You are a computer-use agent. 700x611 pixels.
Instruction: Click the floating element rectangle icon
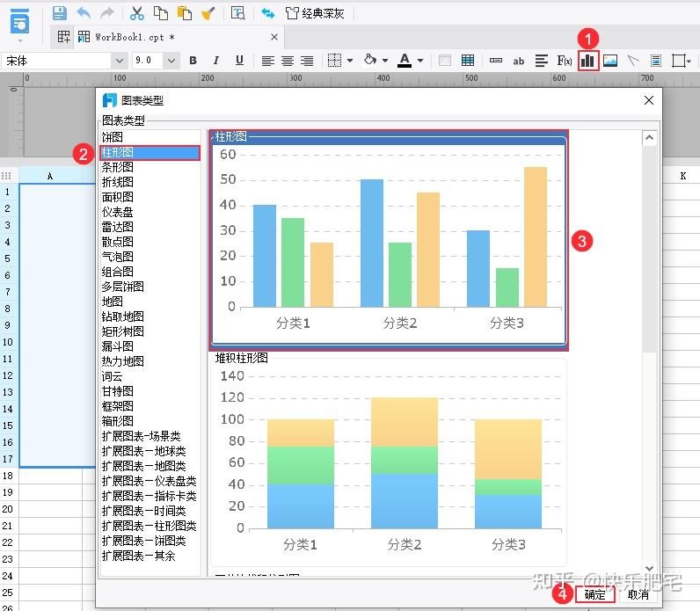click(x=679, y=61)
